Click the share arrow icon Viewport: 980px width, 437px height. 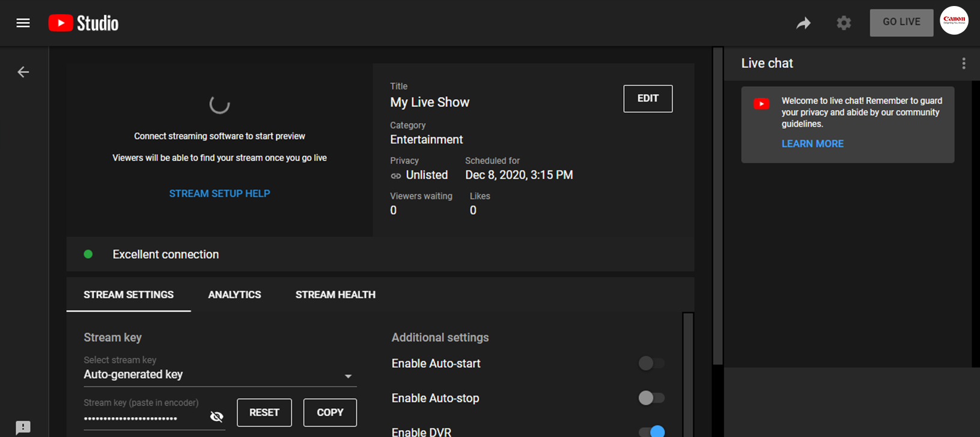pos(803,23)
